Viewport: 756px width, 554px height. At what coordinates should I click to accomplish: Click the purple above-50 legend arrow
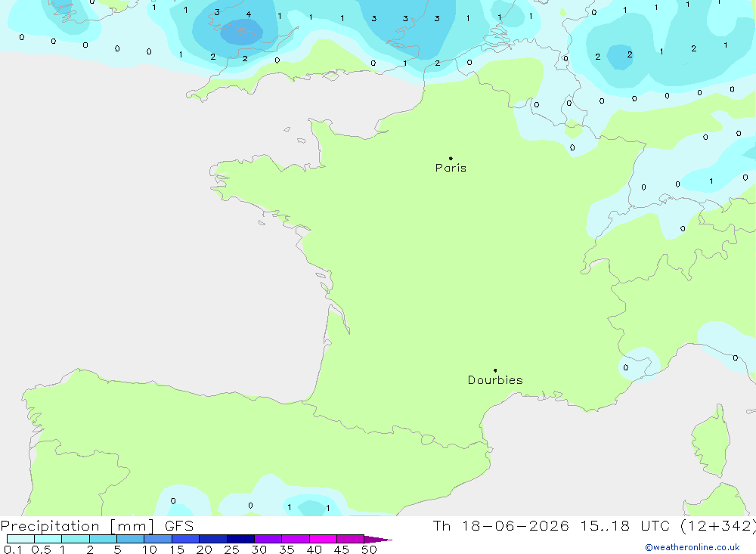[x=378, y=540]
